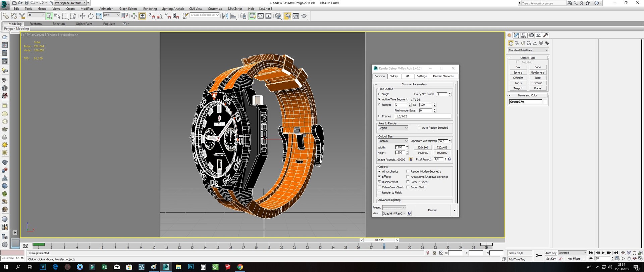Enable the Force 2-Sided checkbox
644x272 pixels.
408,182
